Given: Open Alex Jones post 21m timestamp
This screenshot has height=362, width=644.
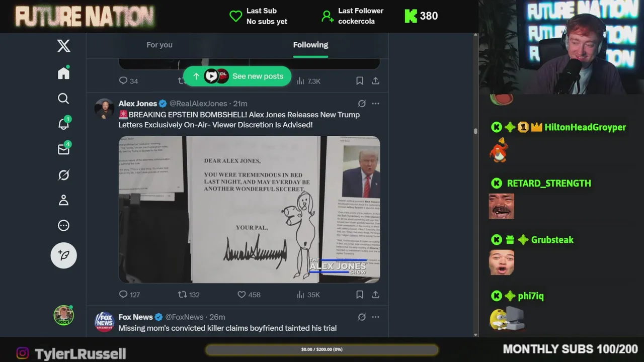Looking at the screenshot, I should pyautogui.click(x=240, y=104).
